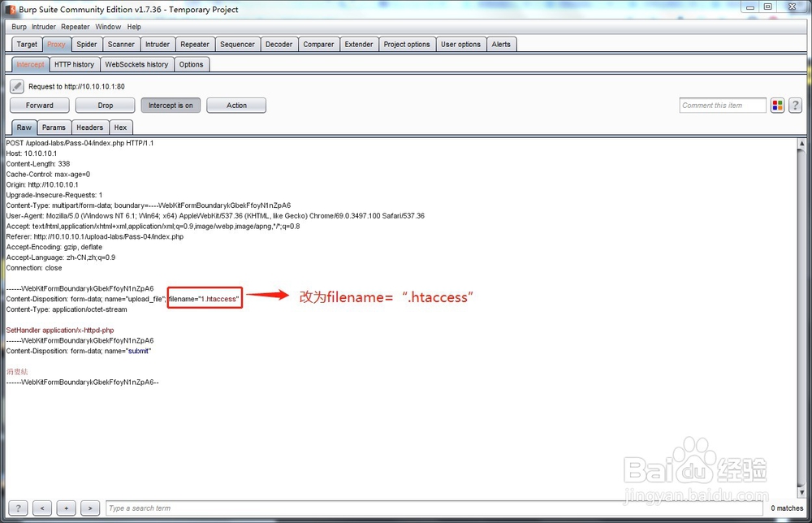
Task: Click the Request to http://10.10.10.1:80 label
Action: coord(76,86)
